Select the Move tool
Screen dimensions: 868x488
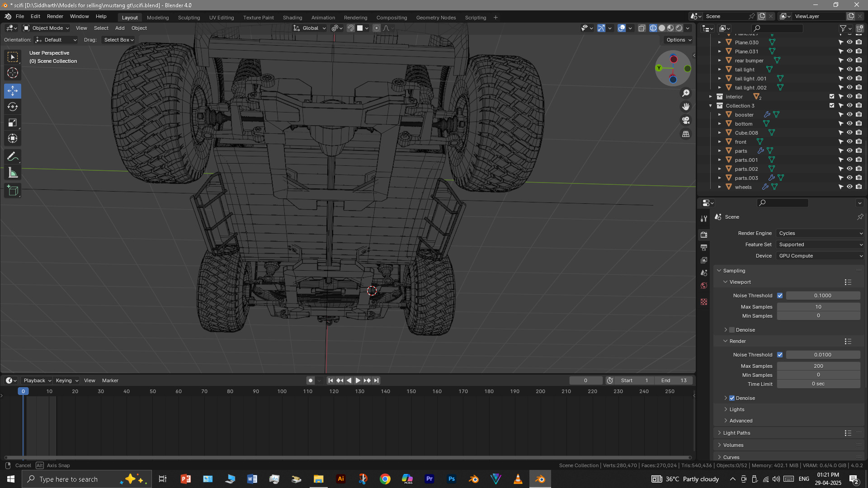[x=13, y=91]
